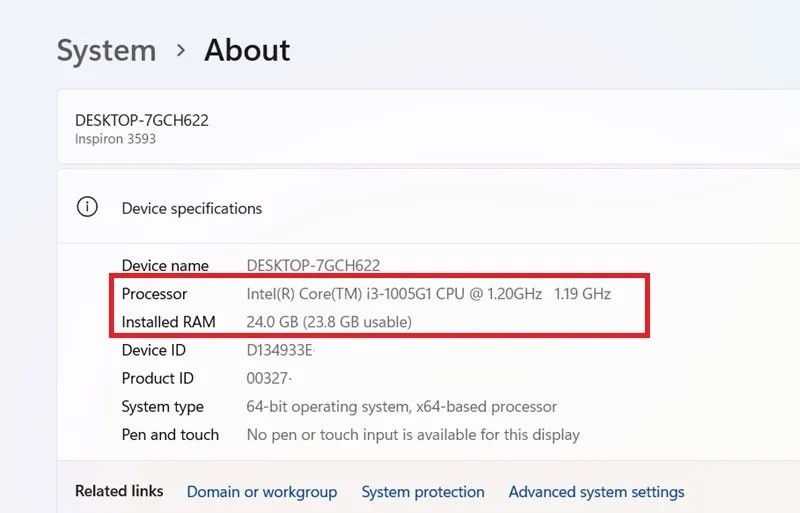Viewport: 800px width, 513px height.
Task: Click the Processor label
Action: pyautogui.click(x=154, y=293)
